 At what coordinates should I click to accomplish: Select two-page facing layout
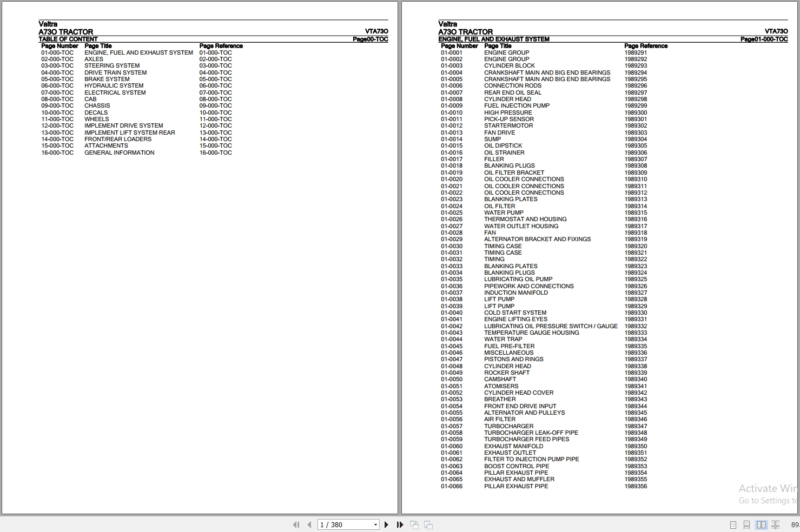pyautogui.click(x=761, y=524)
